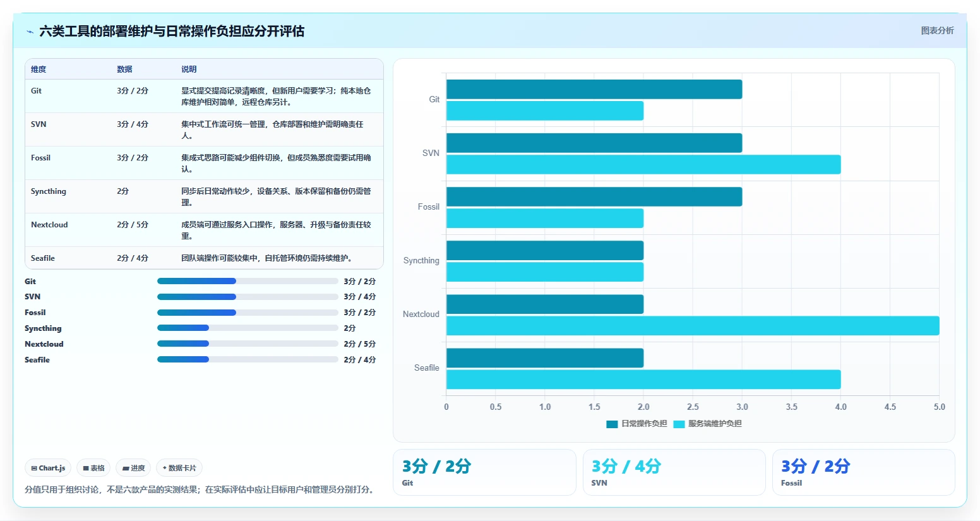The image size is (980, 521).
Task: Click the Syncthing axis label in chart
Action: 421,261
